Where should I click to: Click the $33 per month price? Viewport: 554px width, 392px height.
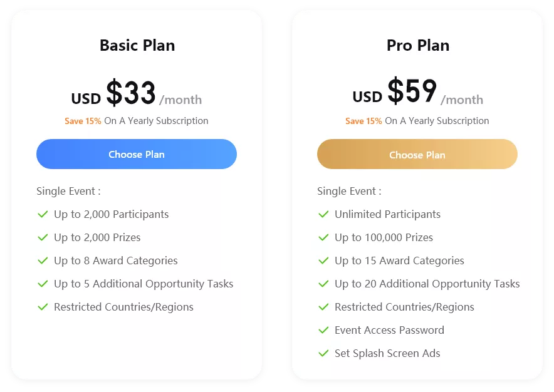[137, 93]
